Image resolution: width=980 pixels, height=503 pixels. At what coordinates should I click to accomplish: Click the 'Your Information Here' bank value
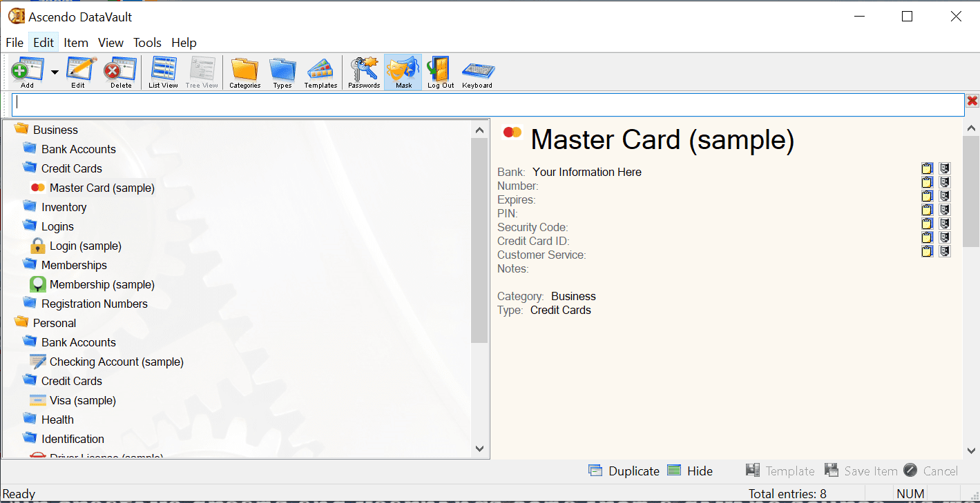point(587,172)
